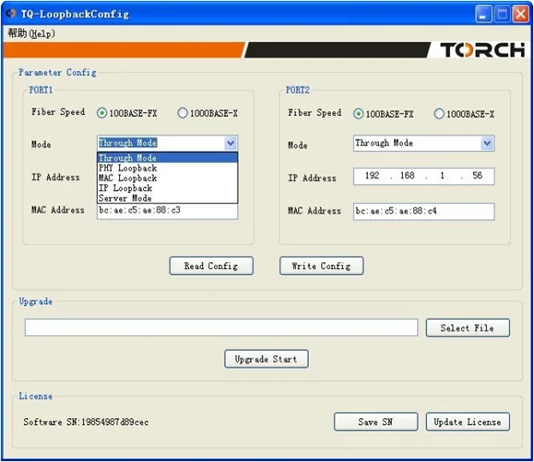Choose PHY Loopback from mode list
The height and width of the screenshot is (462, 534).
(168, 168)
